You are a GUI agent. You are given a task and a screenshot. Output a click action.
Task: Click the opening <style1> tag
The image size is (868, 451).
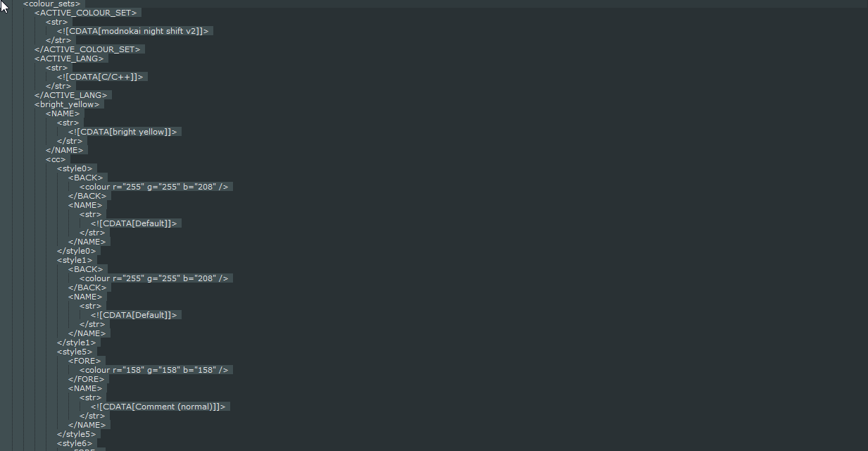75,260
